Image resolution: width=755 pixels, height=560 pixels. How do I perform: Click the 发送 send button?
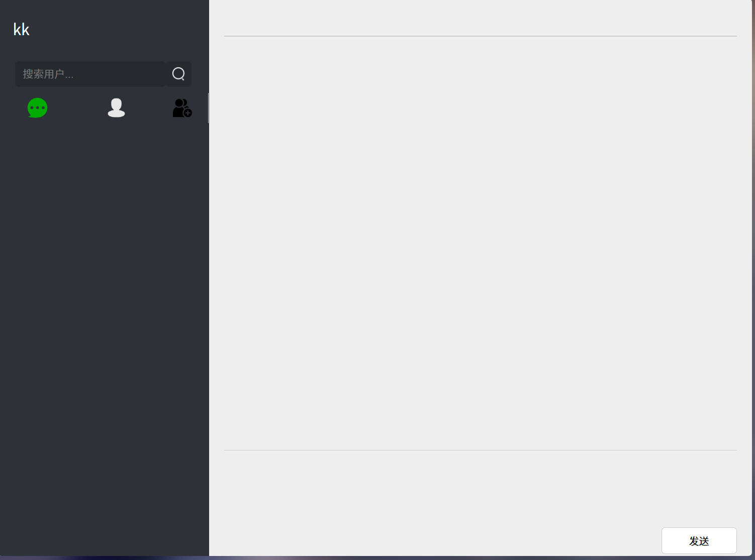point(699,541)
